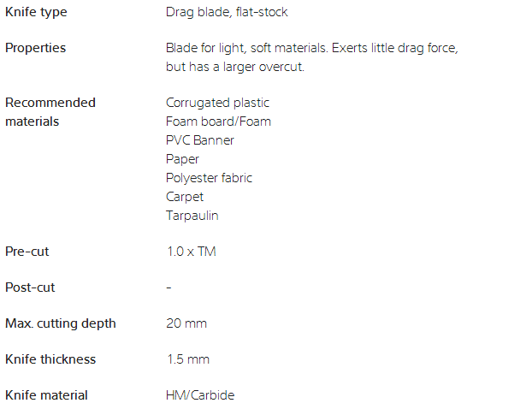Select the 1.5 mm thickness value
The width and height of the screenshot is (532, 409).
[188, 359]
